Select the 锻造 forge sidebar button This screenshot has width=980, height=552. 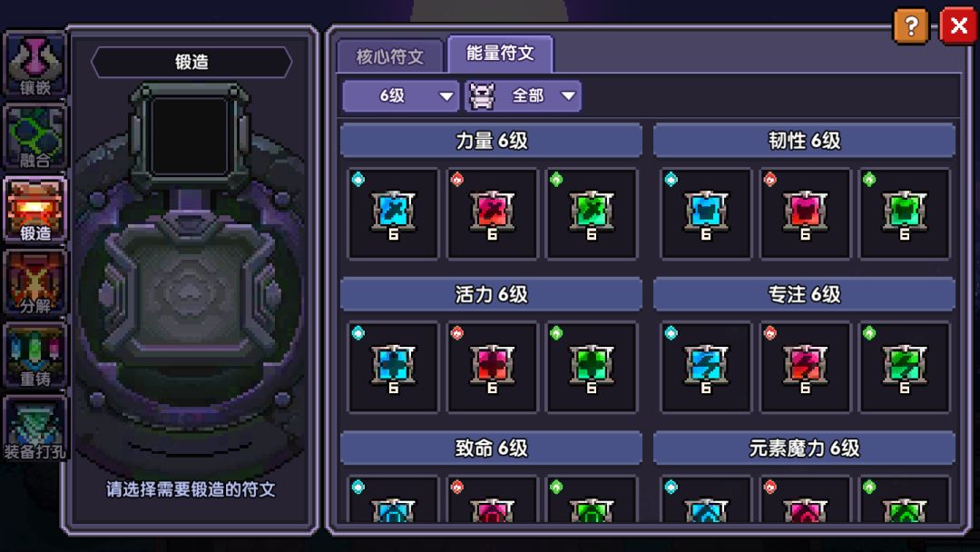click(35, 210)
